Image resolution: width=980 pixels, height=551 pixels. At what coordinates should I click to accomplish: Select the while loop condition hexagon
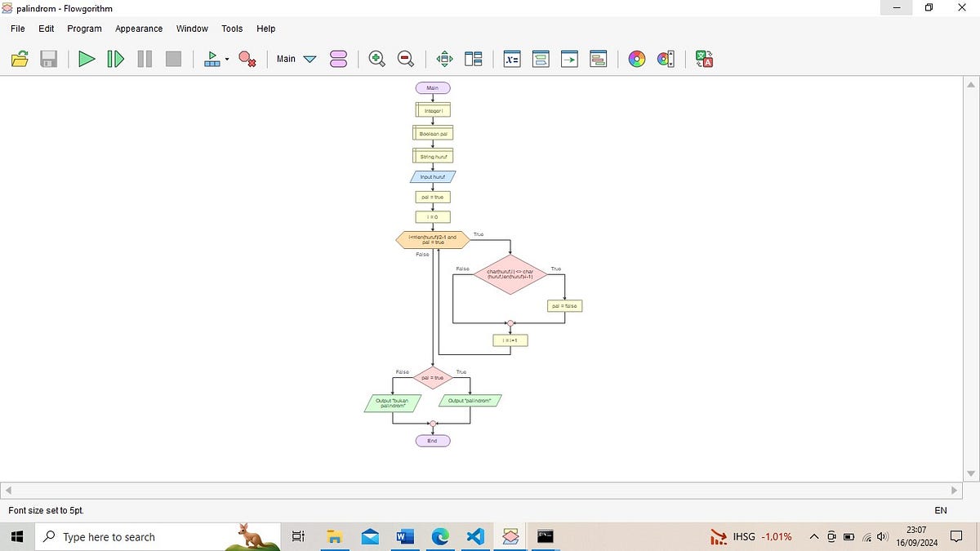[433, 240]
